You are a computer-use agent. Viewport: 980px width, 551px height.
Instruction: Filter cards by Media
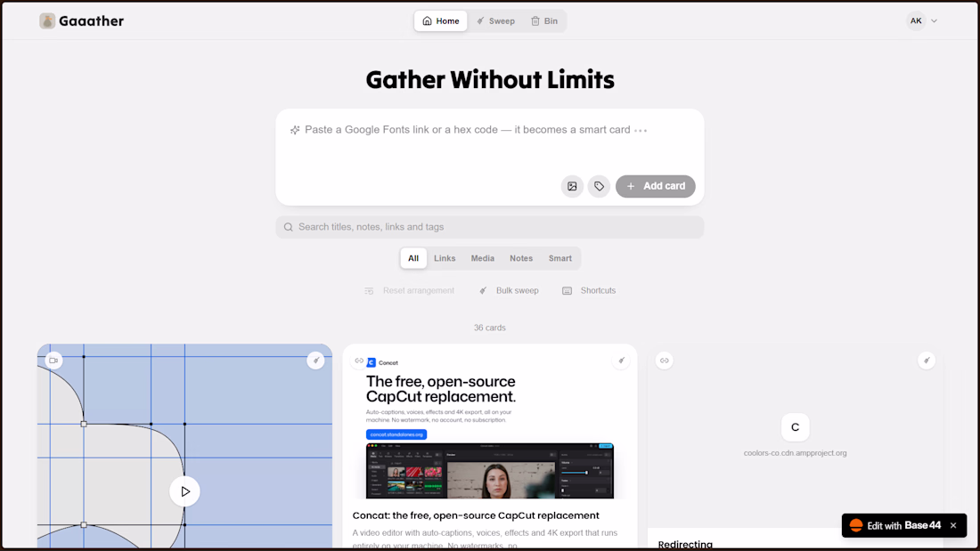(x=483, y=258)
